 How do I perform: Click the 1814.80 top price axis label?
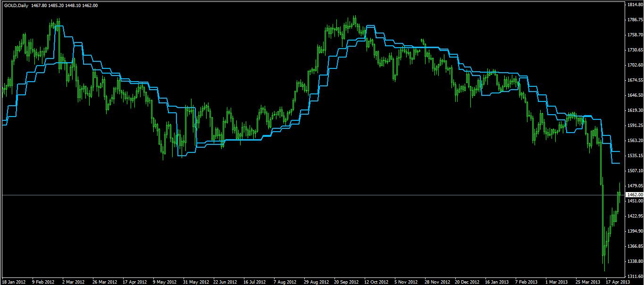[634, 5]
